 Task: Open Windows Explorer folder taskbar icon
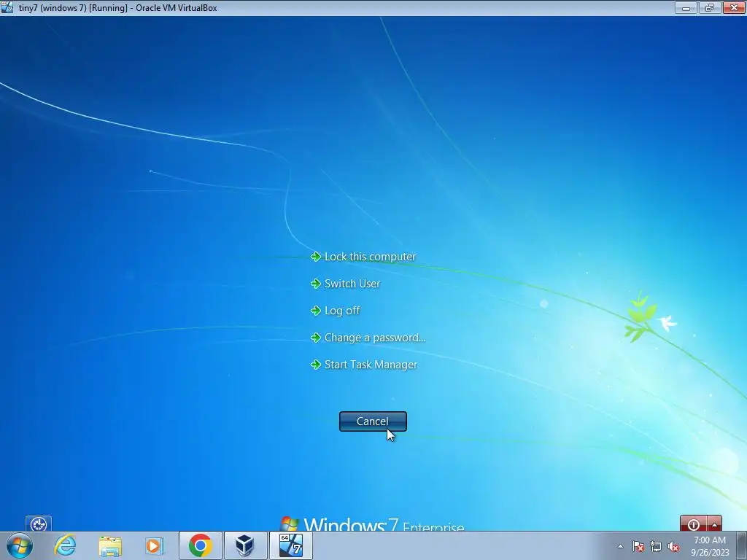coord(110,545)
